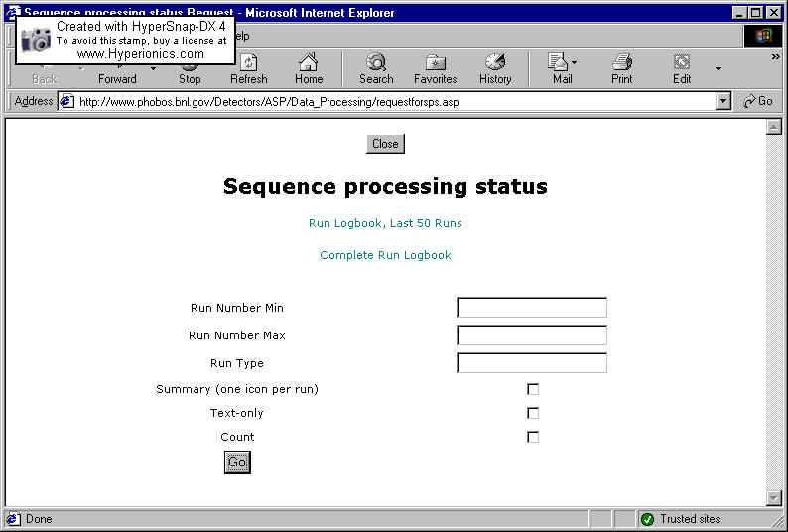Click the scrollbar up arrow

point(774,127)
